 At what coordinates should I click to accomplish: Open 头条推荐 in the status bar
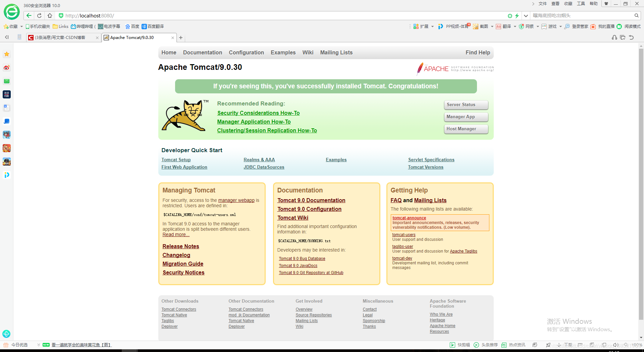pos(486,345)
